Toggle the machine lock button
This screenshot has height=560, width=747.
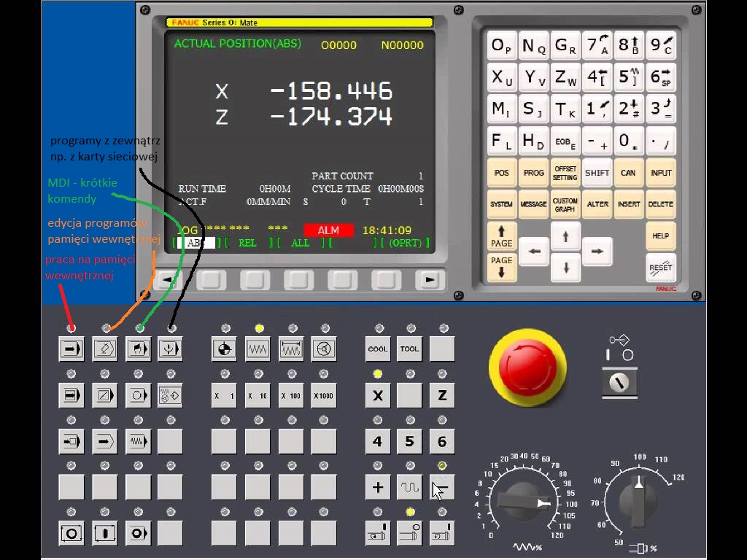[105, 441]
